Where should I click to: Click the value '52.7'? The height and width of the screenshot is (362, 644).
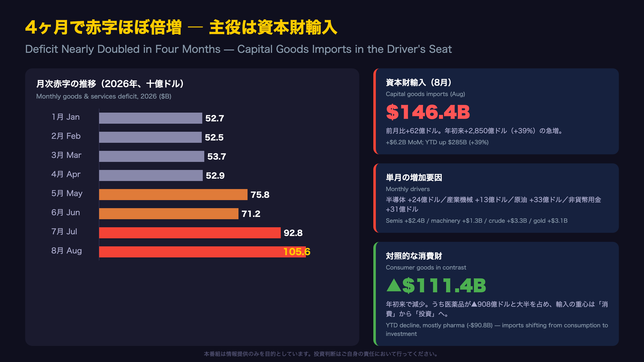tap(215, 118)
